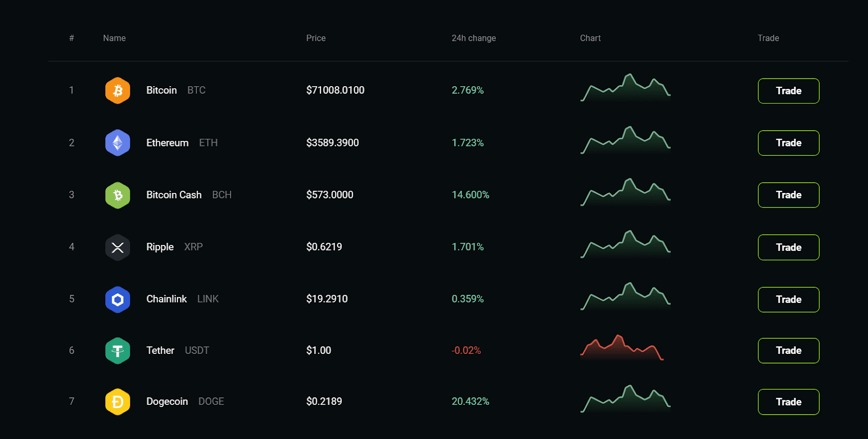Select the Chainlink name text
Screen dimensions: 868x439
167,299
